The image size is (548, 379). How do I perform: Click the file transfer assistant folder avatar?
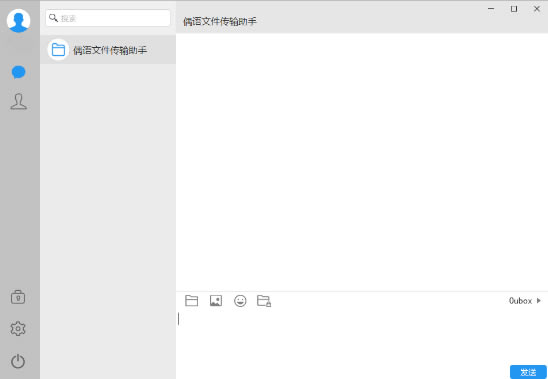[58, 50]
